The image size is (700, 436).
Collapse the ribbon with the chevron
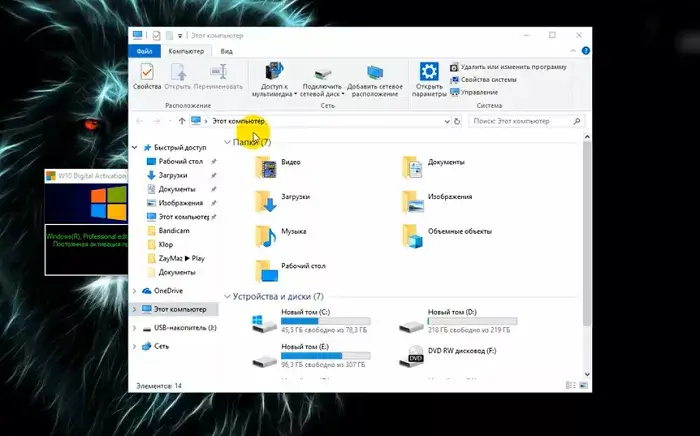[x=573, y=51]
